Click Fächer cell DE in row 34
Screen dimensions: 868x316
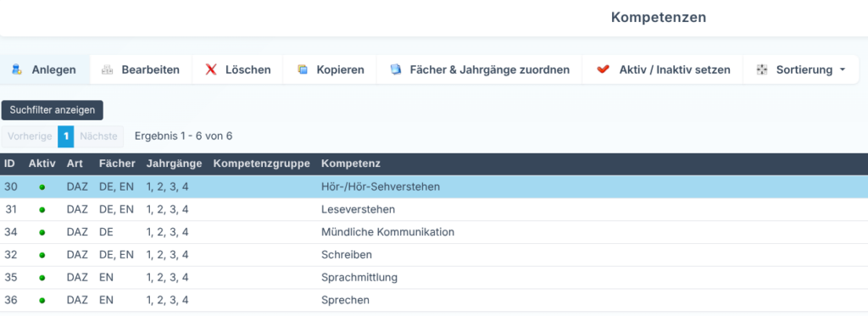[106, 232]
